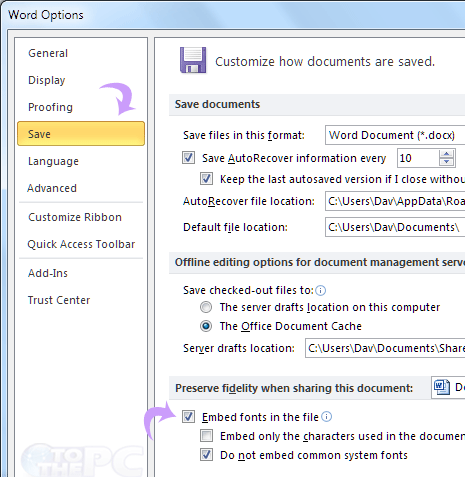Click the Server drafts location field
Image resolution: width=465 pixels, height=477 pixels.
pos(385,348)
